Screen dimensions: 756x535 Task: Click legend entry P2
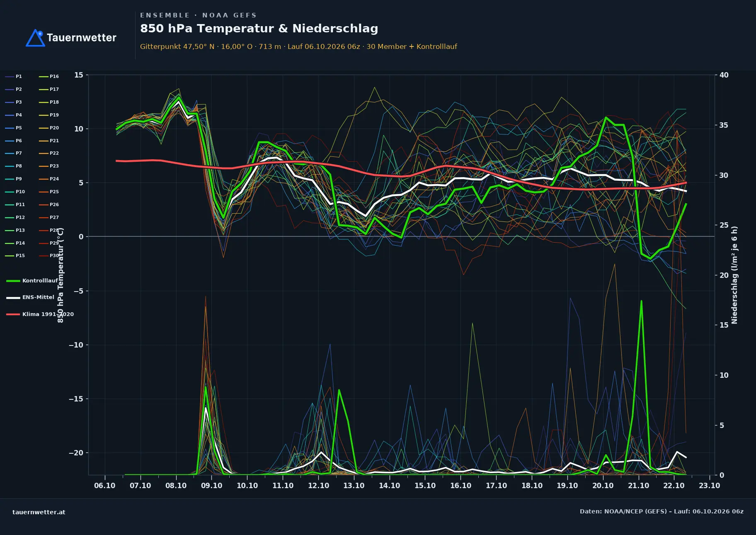point(13,89)
